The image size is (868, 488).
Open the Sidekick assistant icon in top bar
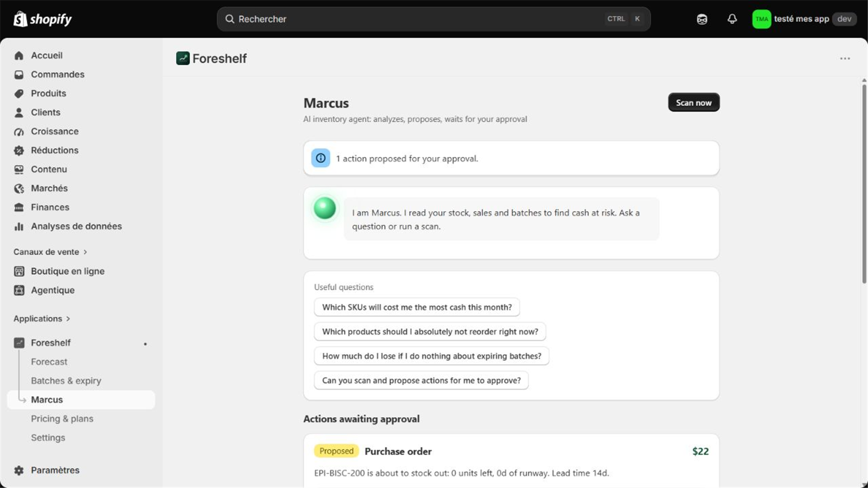702,19
